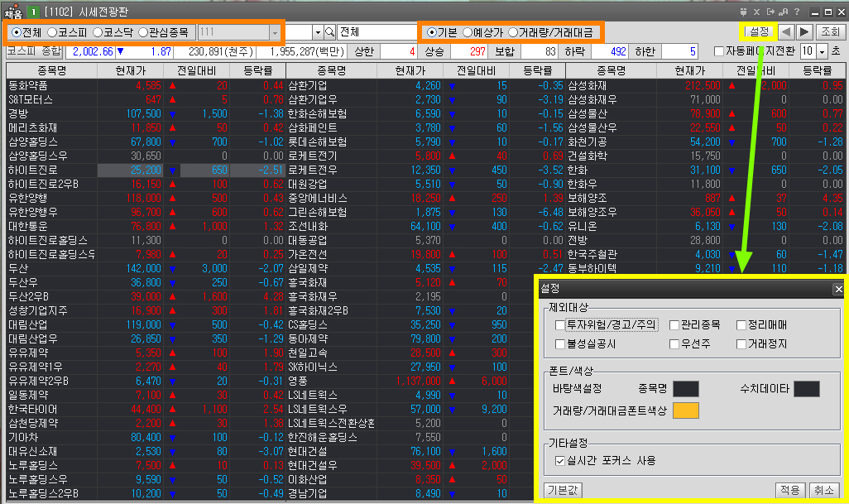The image size is (849, 504).
Task: Check the 관리종목 exclusion checkbox
Action: coord(675,324)
